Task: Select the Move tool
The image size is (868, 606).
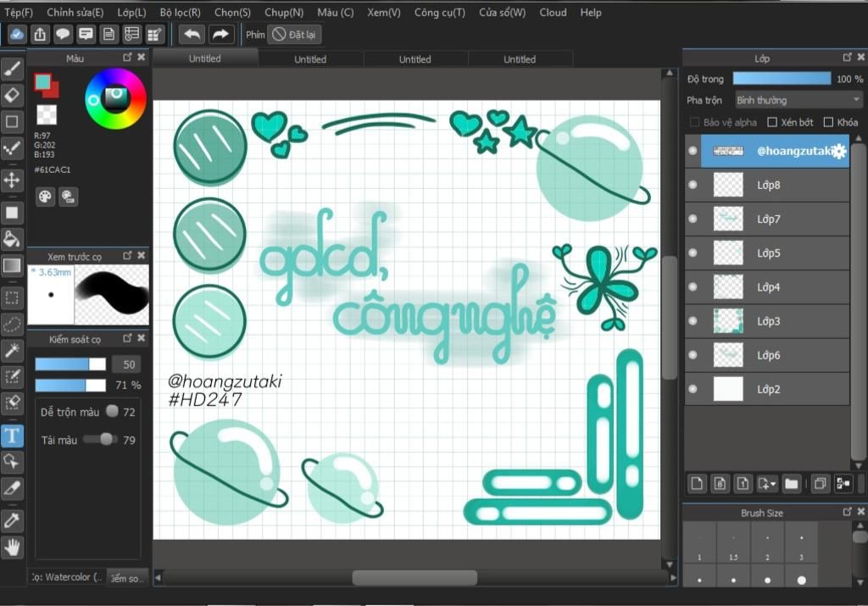Action: 12,180
